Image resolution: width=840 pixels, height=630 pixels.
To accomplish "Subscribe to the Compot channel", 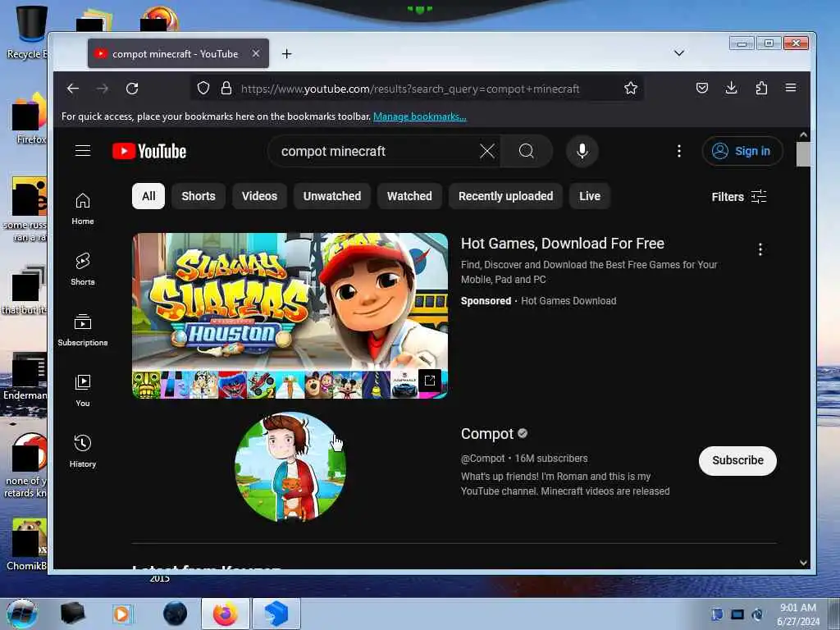I will (x=737, y=461).
